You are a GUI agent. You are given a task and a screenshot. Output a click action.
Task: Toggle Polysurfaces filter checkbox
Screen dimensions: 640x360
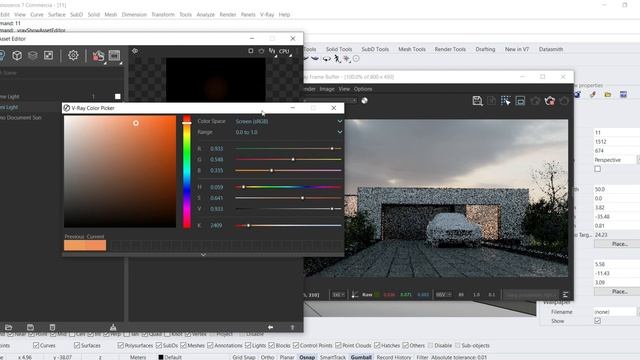tap(120, 345)
